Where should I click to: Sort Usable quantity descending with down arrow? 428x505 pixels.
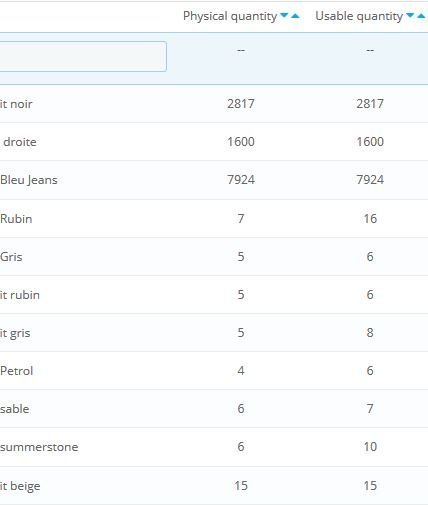[x=410, y=15]
